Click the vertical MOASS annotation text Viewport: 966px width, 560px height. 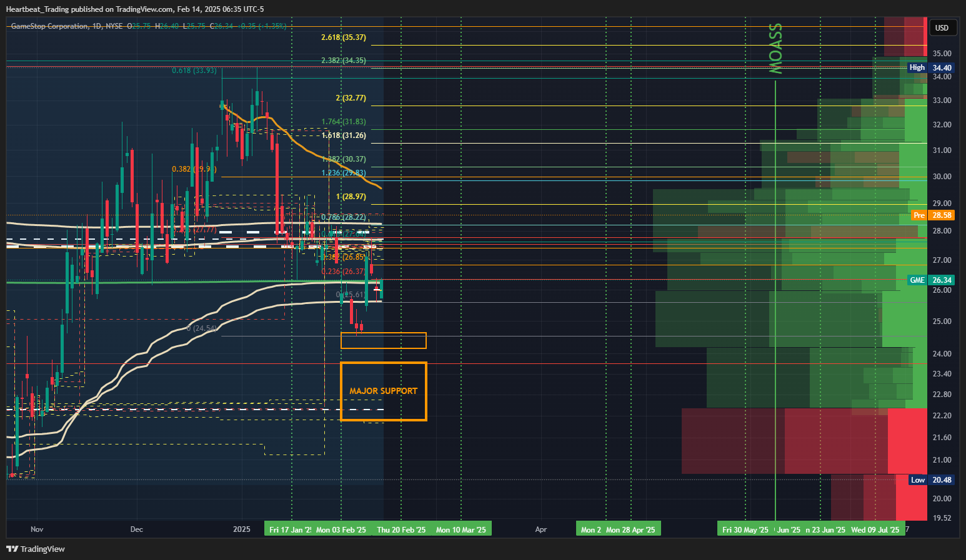[x=775, y=49]
